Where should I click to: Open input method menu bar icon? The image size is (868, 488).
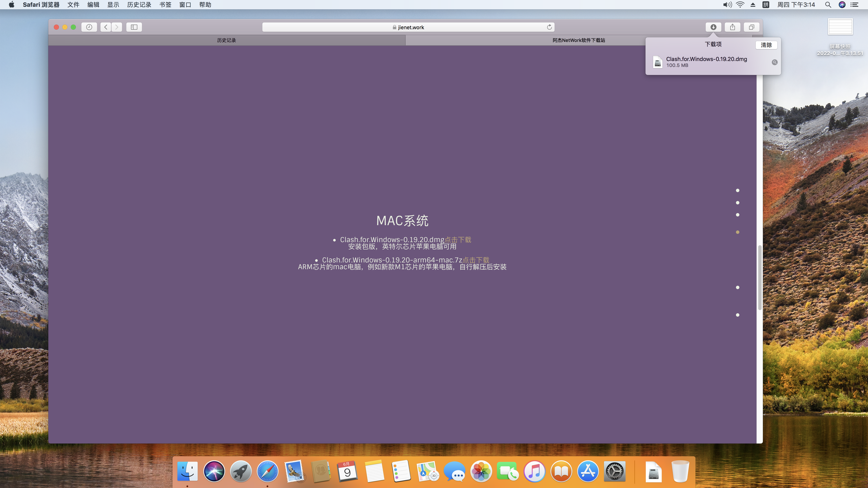pos(766,5)
